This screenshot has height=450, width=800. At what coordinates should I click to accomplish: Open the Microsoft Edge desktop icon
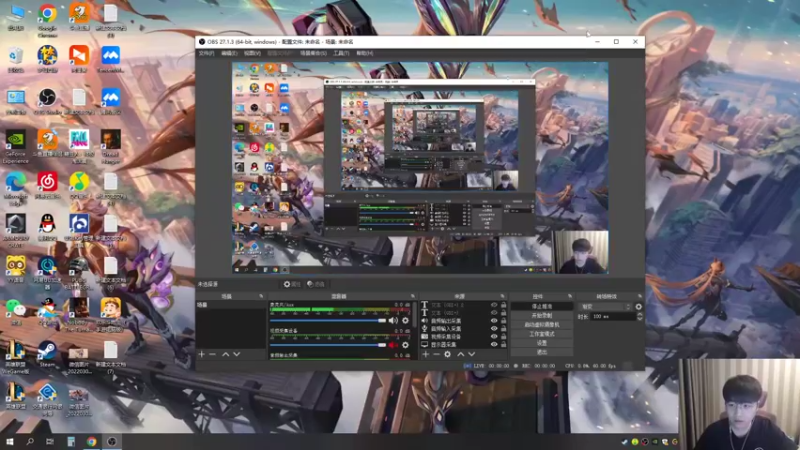point(15,188)
